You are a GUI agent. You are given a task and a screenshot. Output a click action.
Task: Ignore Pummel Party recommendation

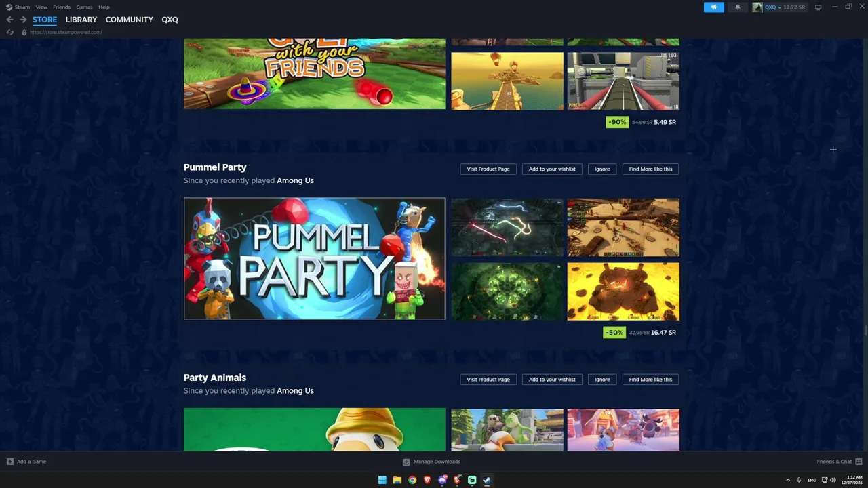(x=602, y=169)
